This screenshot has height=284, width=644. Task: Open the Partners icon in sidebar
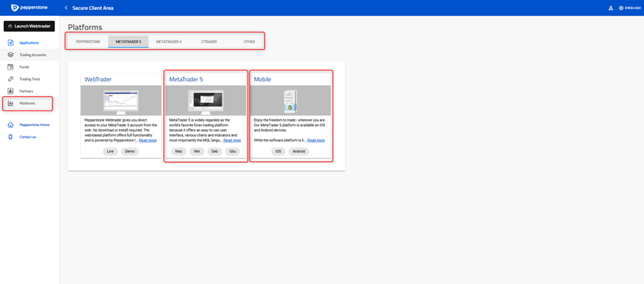tap(11, 91)
